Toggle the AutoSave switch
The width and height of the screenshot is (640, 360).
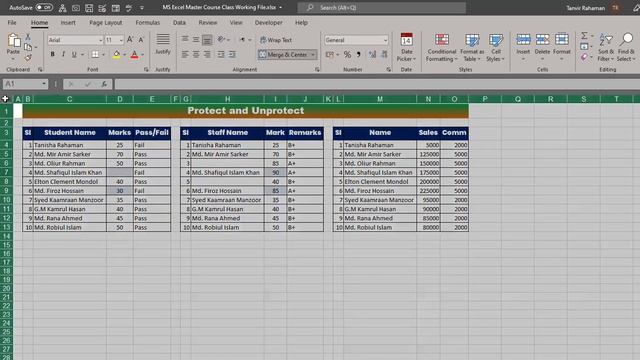click(x=44, y=7)
